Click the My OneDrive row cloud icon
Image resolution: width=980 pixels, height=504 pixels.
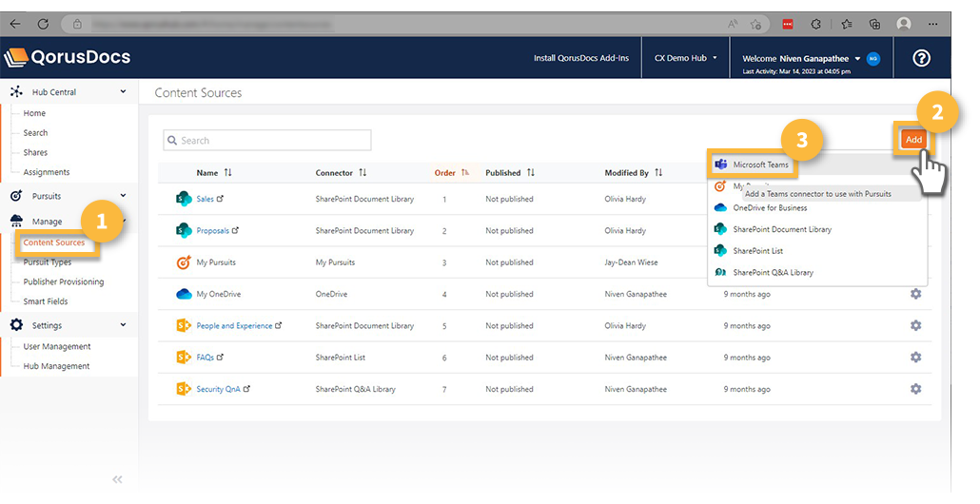tap(183, 294)
